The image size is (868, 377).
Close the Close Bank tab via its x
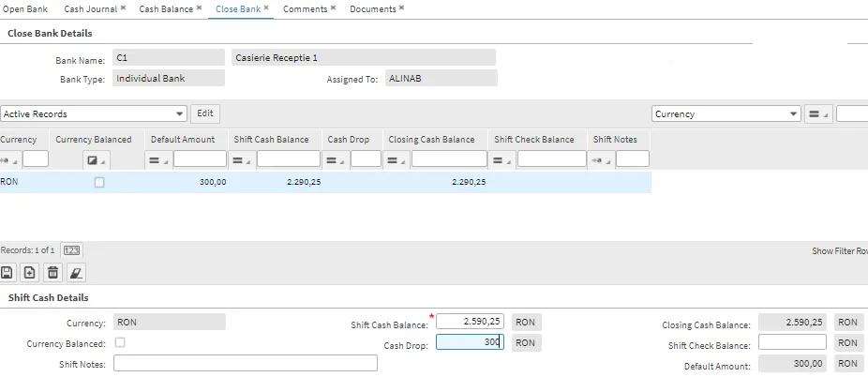(266, 8)
